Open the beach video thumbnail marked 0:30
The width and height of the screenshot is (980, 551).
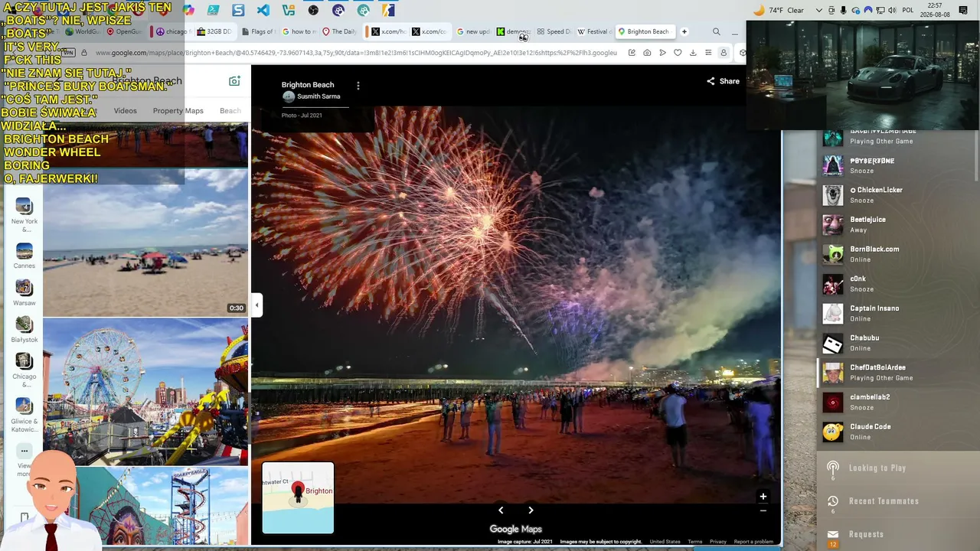click(145, 242)
